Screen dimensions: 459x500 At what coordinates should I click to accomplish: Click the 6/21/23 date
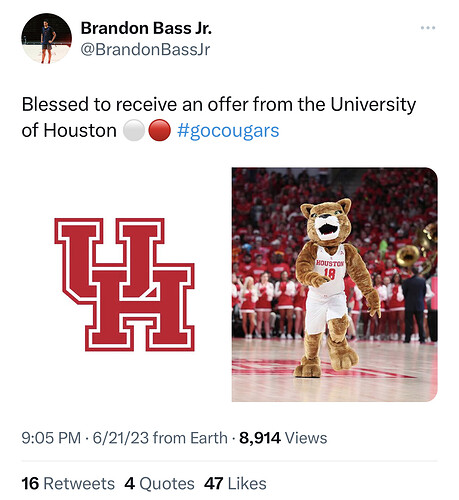[121, 438]
